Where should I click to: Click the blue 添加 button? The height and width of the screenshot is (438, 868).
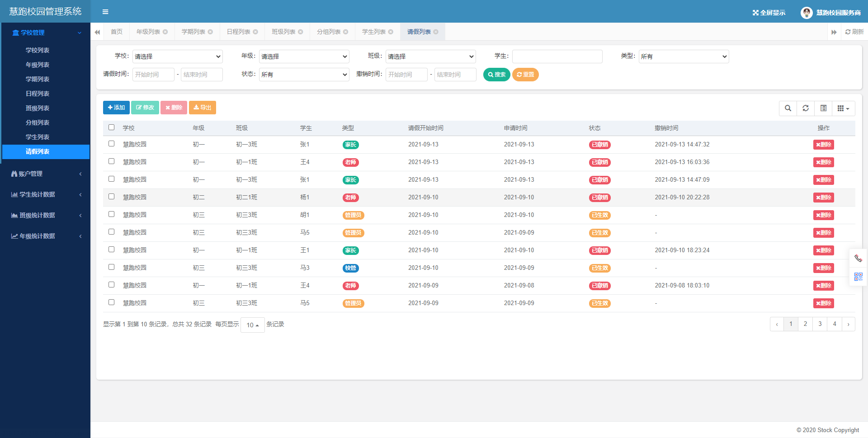click(x=116, y=108)
